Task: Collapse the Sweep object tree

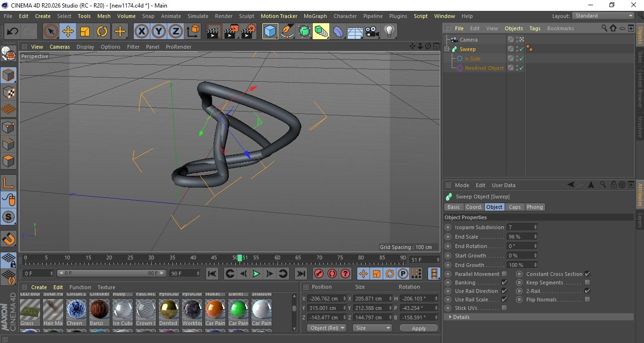Action: (x=447, y=49)
